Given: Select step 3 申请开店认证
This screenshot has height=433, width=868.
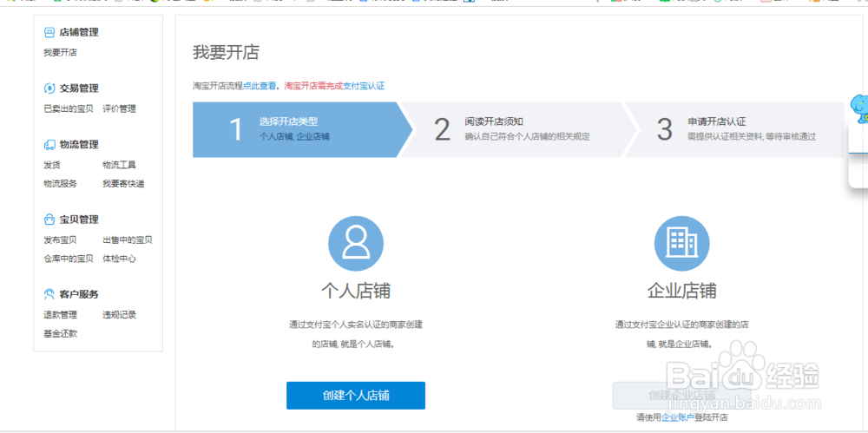Looking at the screenshot, I should point(734,129).
